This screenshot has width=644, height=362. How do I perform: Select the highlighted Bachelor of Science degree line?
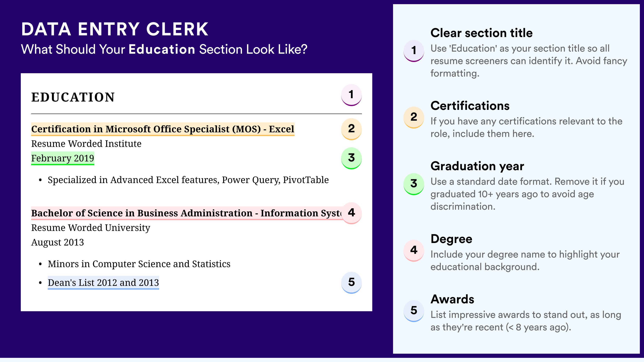coord(186,213)
